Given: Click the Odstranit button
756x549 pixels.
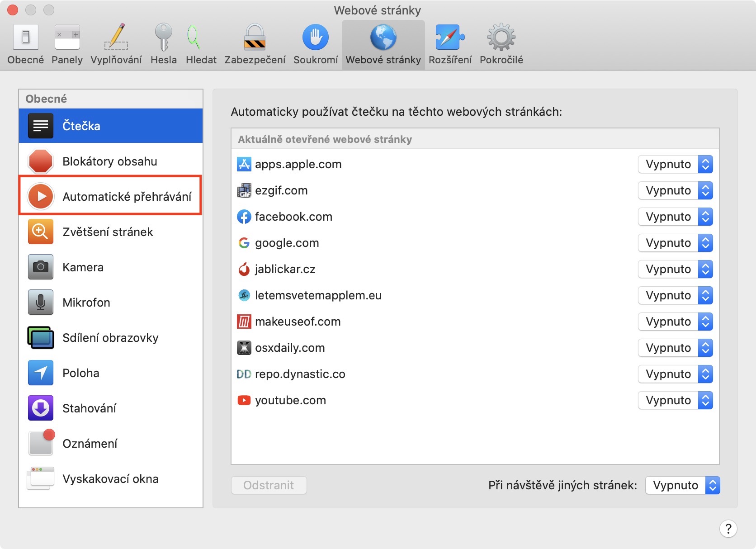Looking at the screenshot, I should 269,485.
